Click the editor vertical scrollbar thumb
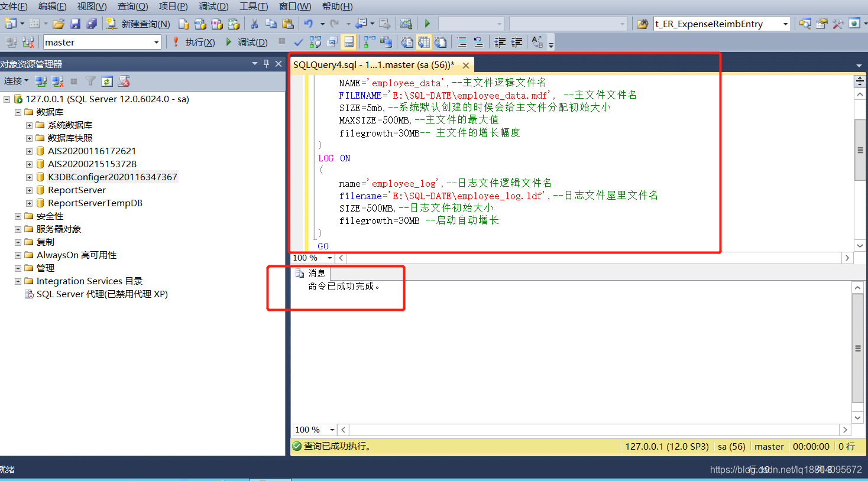Screen dimensions: 868x481 click(x=860, y=150)
